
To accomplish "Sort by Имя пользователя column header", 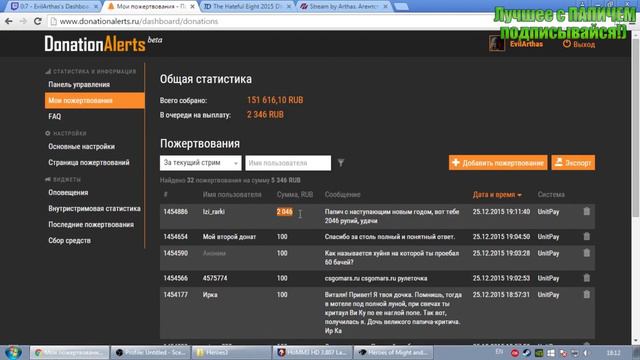I will coord(232,195).
